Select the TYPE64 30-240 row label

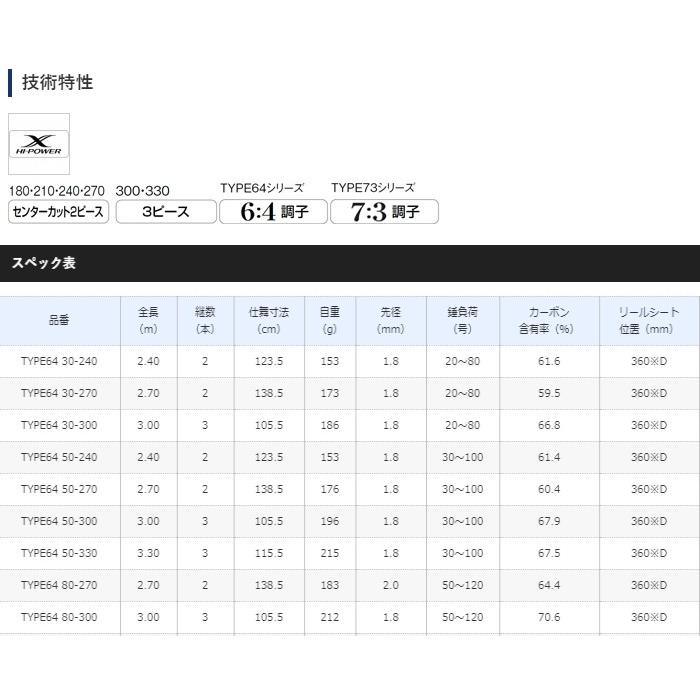pyautogui.click(x=59, y=361)
